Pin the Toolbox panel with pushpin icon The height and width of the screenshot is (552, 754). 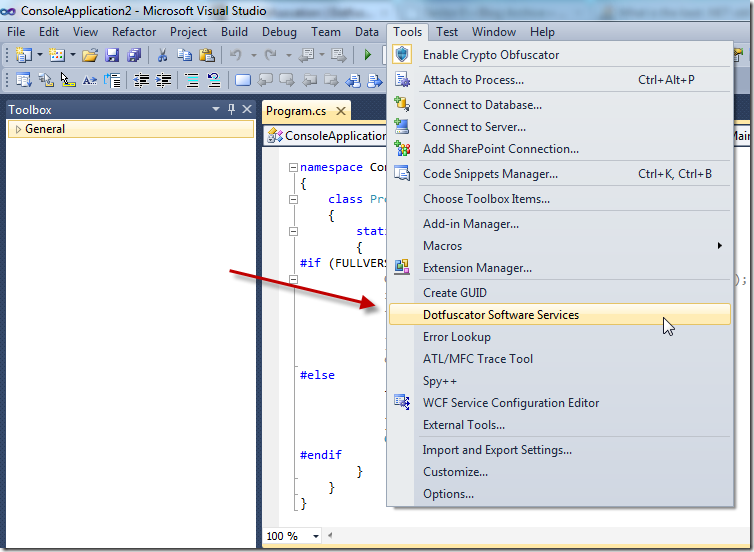click(x=231, y=109)
